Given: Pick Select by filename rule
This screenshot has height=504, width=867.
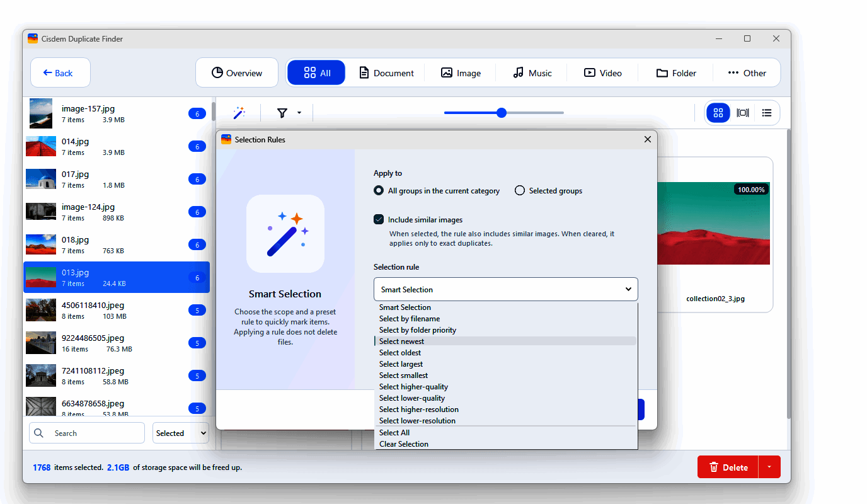Looking at the screenshot, I should click(505, 319).
